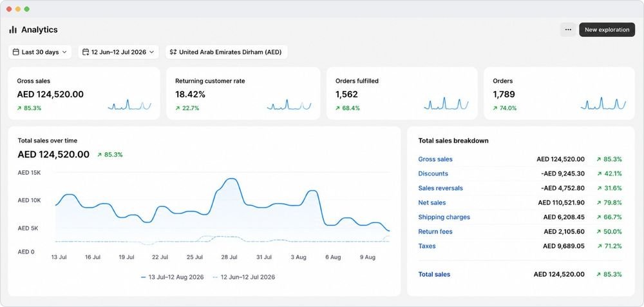Click the AED 9,689.05 taxes amount

pyautogui.click(x=564, y=246)
